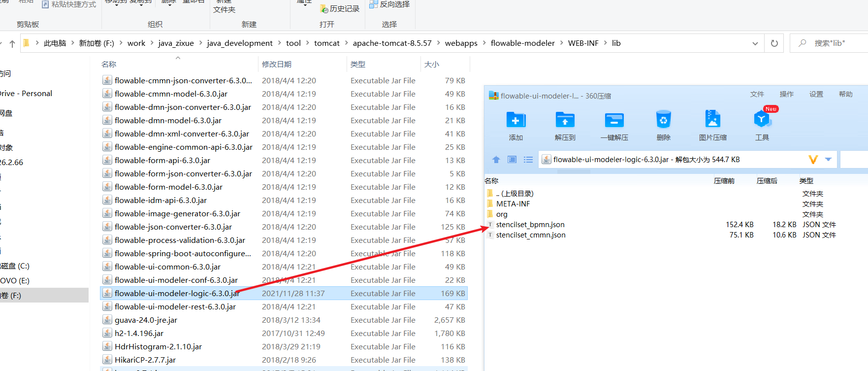
Task: Open the archive path dropdown arrow in 360压缩
Action: (828, 160)
